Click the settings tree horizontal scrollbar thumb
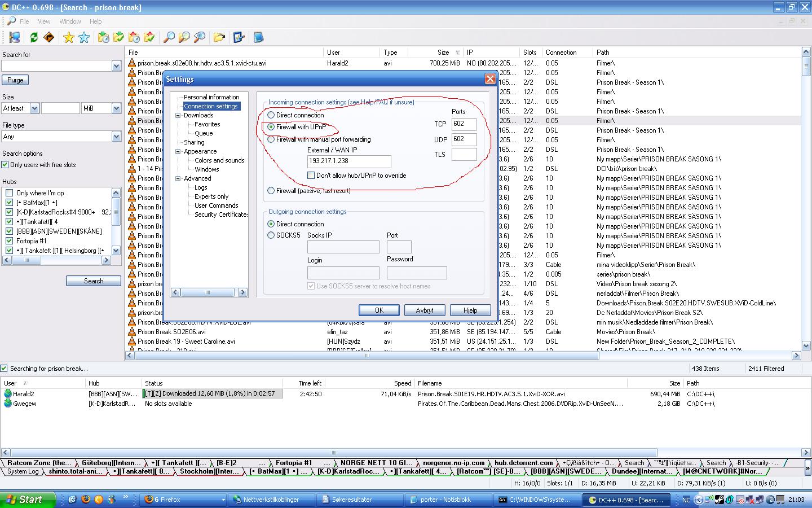This screenshot has width=812, height=508. (x=208, y=292)
